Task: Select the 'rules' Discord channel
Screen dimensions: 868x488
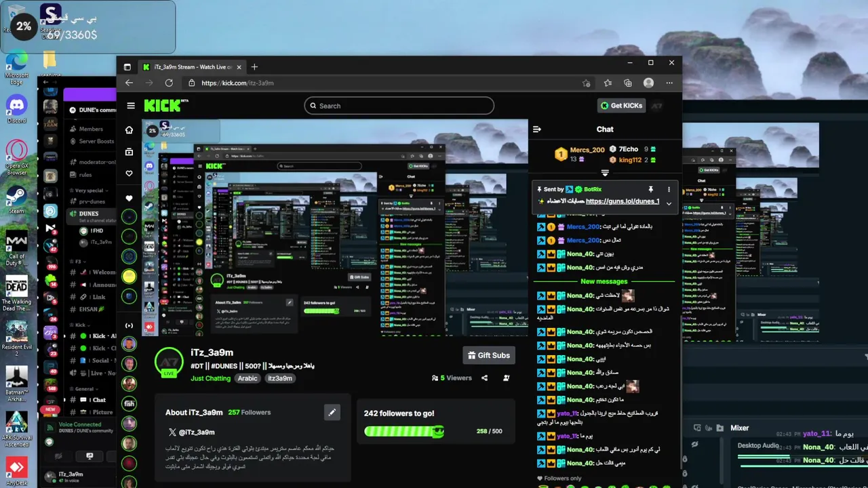Action: 85,175
